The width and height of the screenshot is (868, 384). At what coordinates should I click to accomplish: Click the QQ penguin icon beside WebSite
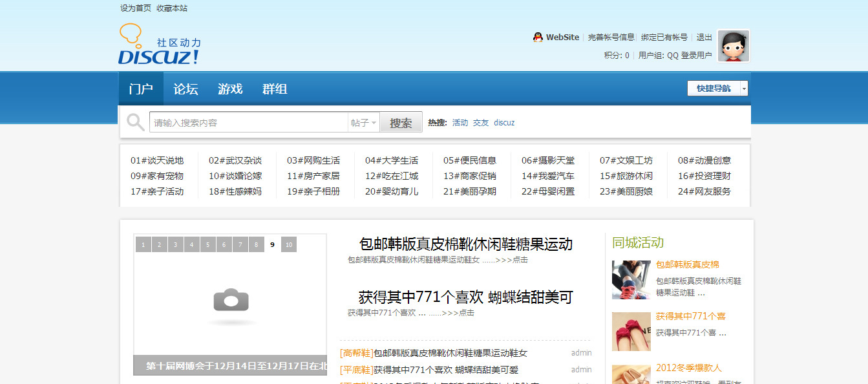538,37
